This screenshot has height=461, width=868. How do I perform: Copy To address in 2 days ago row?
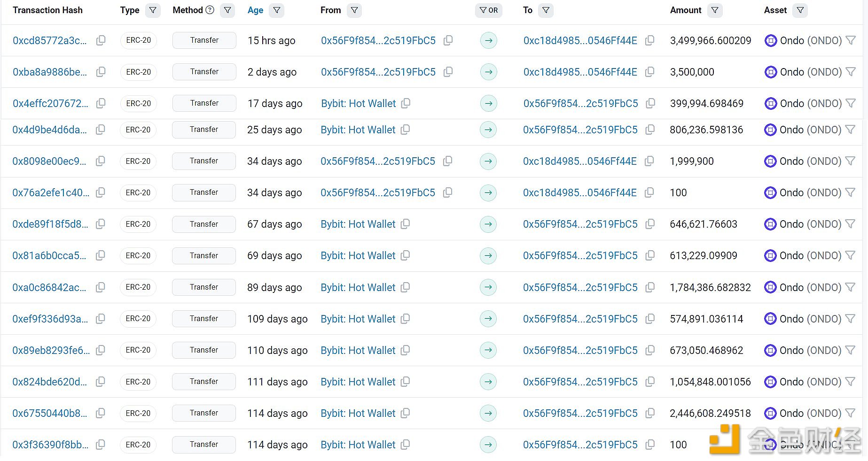tap(649, 72)
